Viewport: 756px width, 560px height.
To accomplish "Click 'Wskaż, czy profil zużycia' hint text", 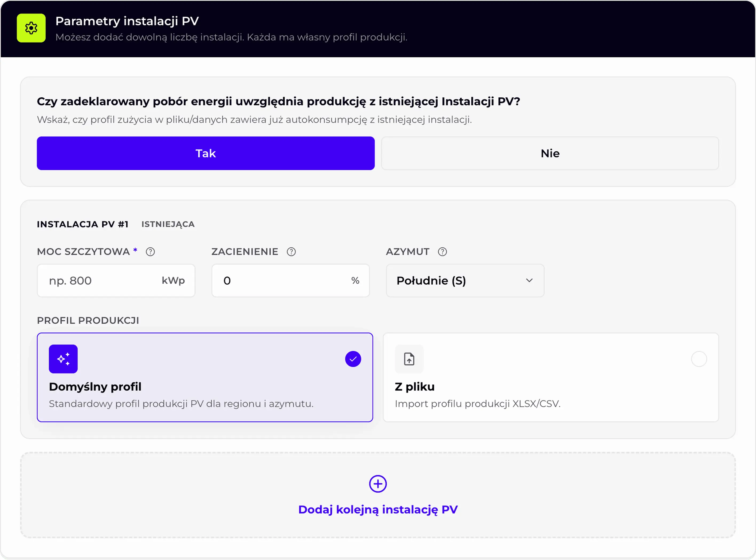I will click(254, 120).
